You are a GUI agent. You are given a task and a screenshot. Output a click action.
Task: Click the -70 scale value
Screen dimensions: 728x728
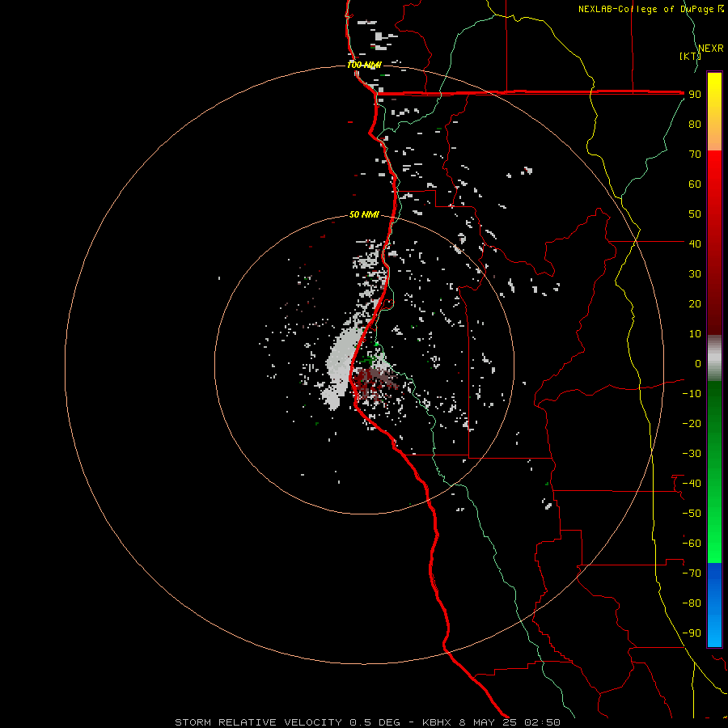pyautogui.click(x=692, y=573)
